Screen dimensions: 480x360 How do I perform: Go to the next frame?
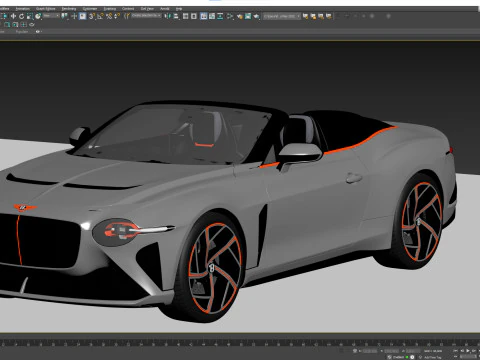[x=474, y=351]
